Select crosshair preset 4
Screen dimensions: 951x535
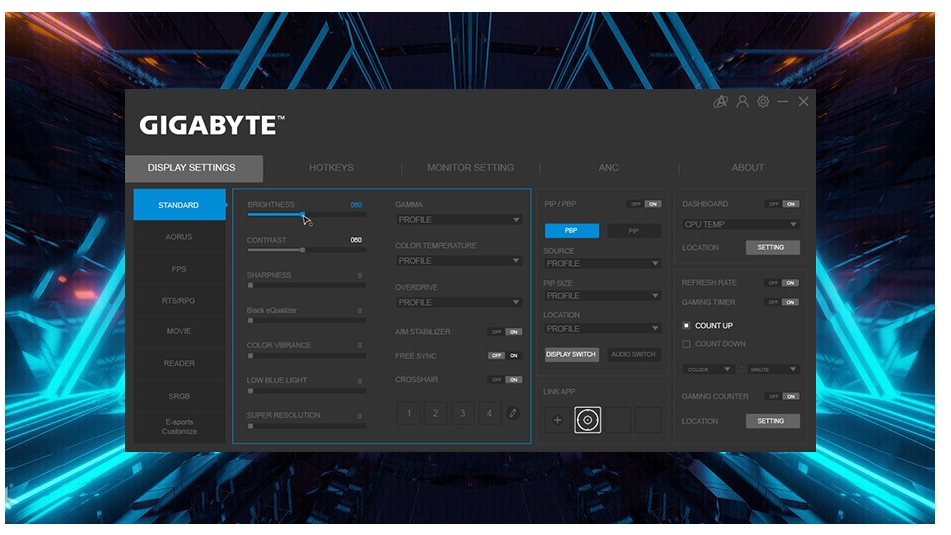(489, 413)
